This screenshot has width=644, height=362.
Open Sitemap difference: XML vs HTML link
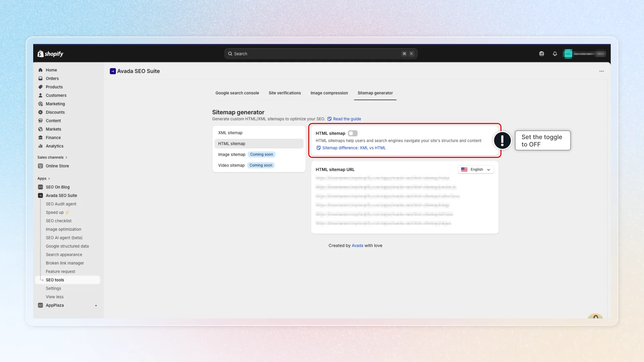(x=354, y=148)
